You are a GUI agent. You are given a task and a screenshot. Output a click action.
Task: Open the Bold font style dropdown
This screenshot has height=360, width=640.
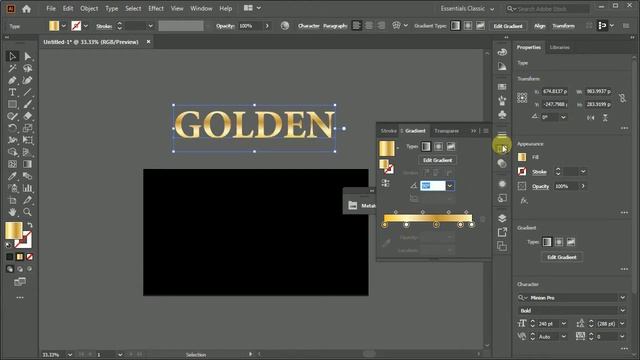pos(622,311)
